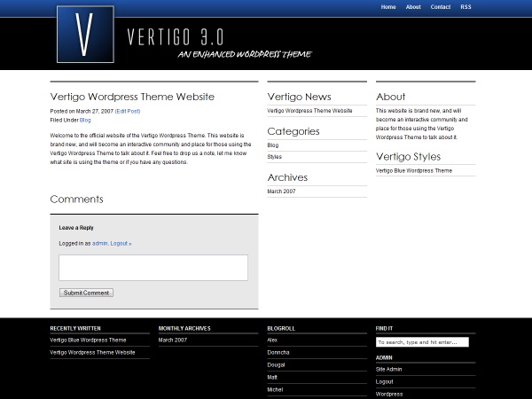Viewport: 532px width, 399px height.
Task: Open the Blog category under Filed Under
Action: tap(85, 120)
